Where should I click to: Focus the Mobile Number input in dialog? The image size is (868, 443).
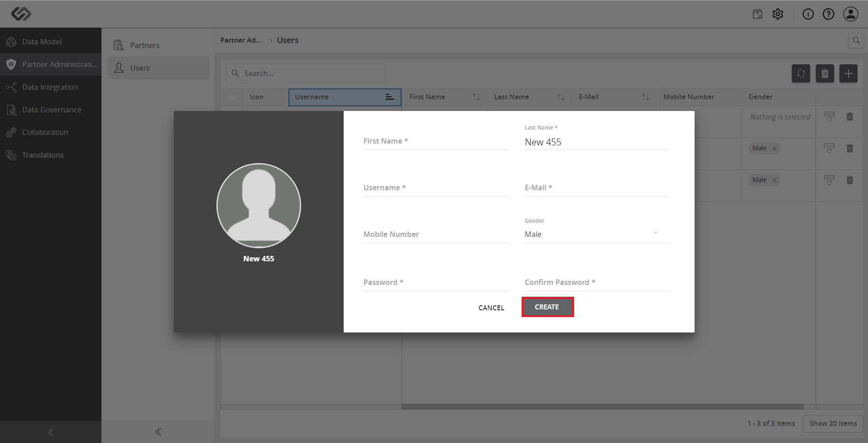(436, 234)
